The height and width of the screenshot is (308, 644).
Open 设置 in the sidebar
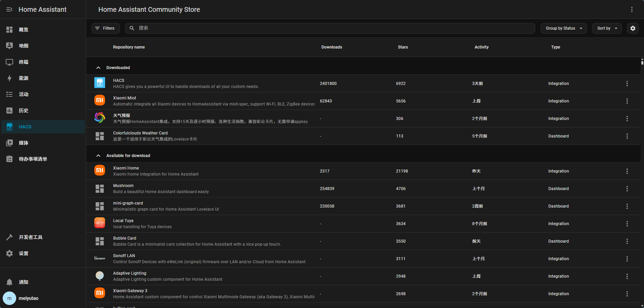click(x=24, y=253)
